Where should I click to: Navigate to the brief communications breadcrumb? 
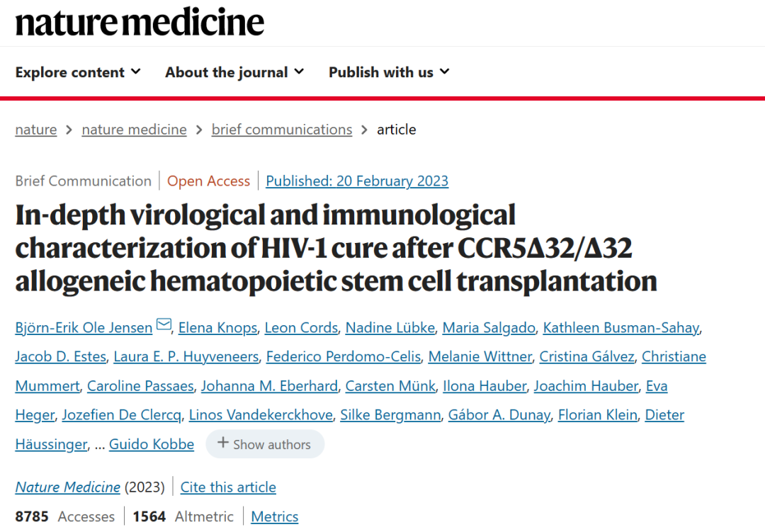point(281,130)
